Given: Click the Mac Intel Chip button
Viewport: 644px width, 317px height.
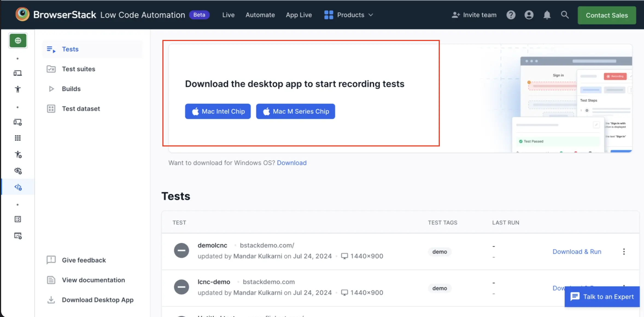Looking at the screenshot, I should click(x=218, y=111).
